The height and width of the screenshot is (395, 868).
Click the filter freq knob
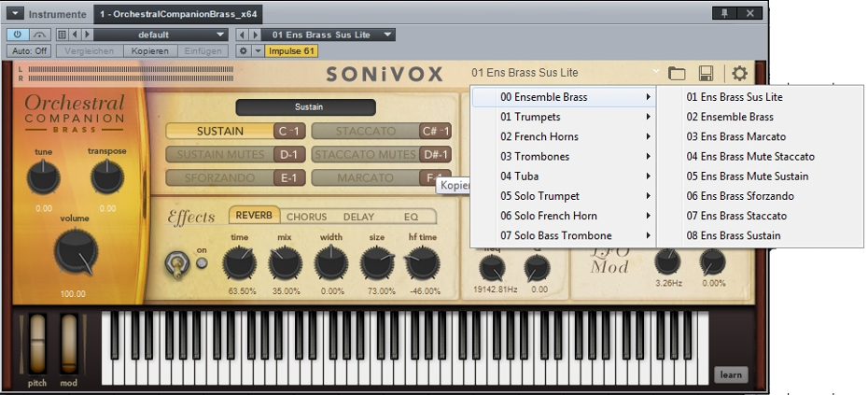tap(492, 268)
